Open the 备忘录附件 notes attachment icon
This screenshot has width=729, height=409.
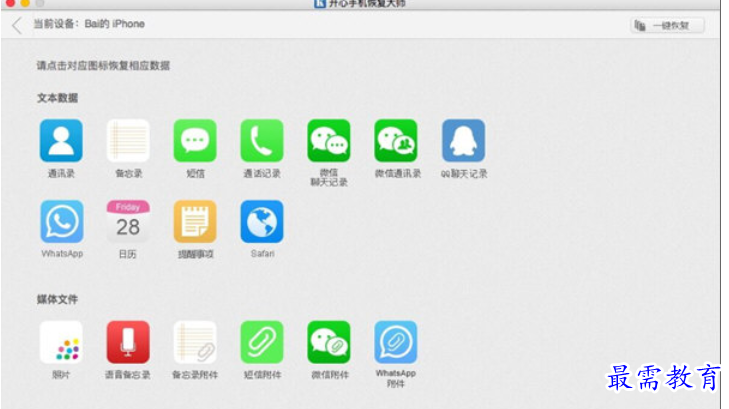coord(195,342)
